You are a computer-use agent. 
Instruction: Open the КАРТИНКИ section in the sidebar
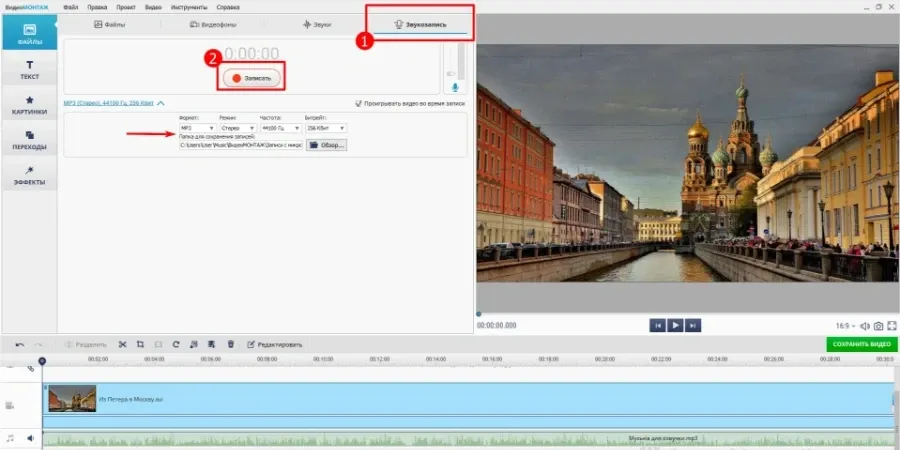click(x=29, y=105)
